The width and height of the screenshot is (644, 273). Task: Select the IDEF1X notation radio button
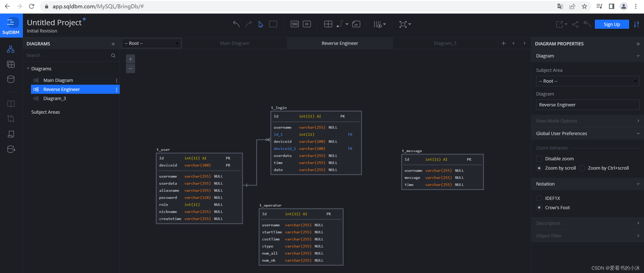[539, 198]
